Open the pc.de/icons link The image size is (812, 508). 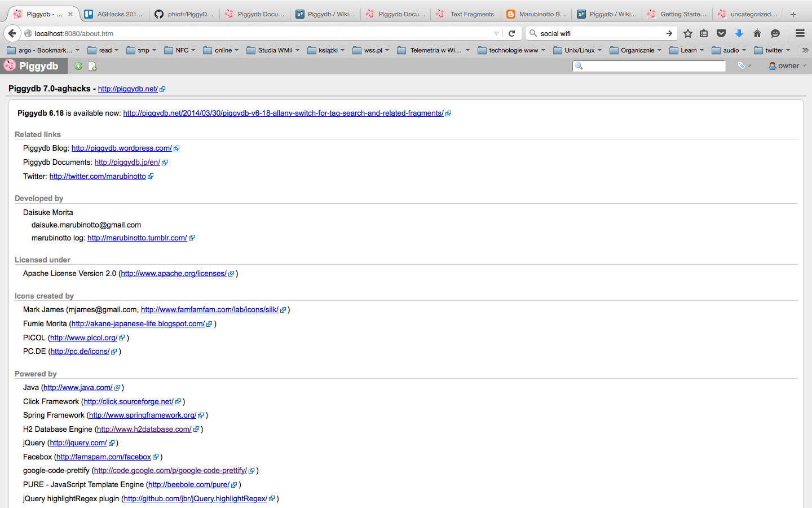(x=80, y=352)
